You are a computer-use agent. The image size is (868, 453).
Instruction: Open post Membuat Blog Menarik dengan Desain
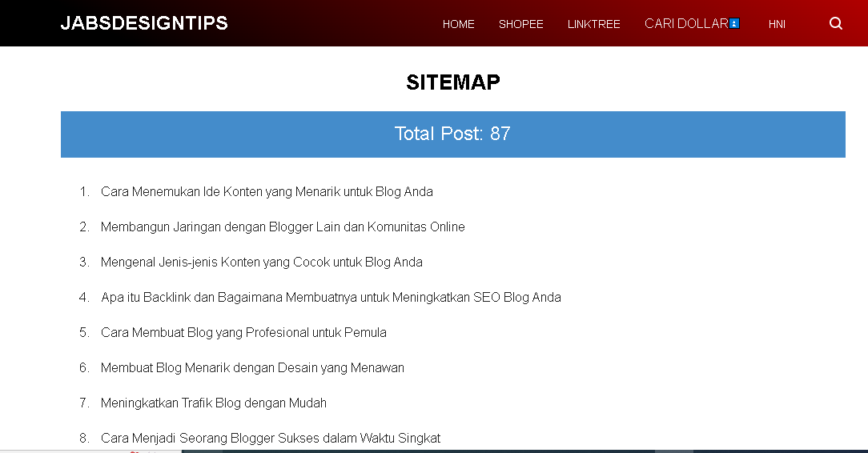(252, 368)
